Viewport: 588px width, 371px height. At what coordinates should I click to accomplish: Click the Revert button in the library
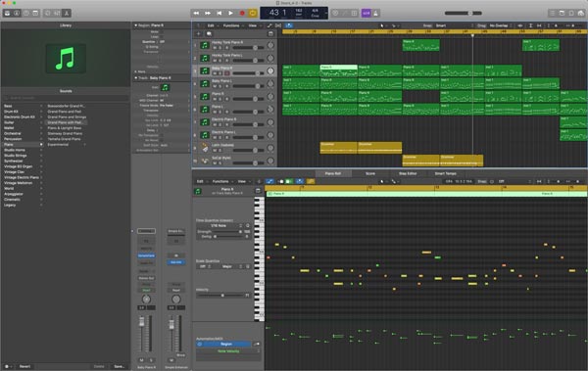[25, 366]
